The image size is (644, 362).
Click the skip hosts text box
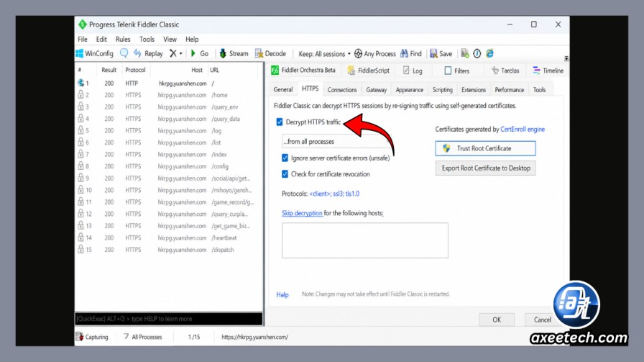coord(364,240)
